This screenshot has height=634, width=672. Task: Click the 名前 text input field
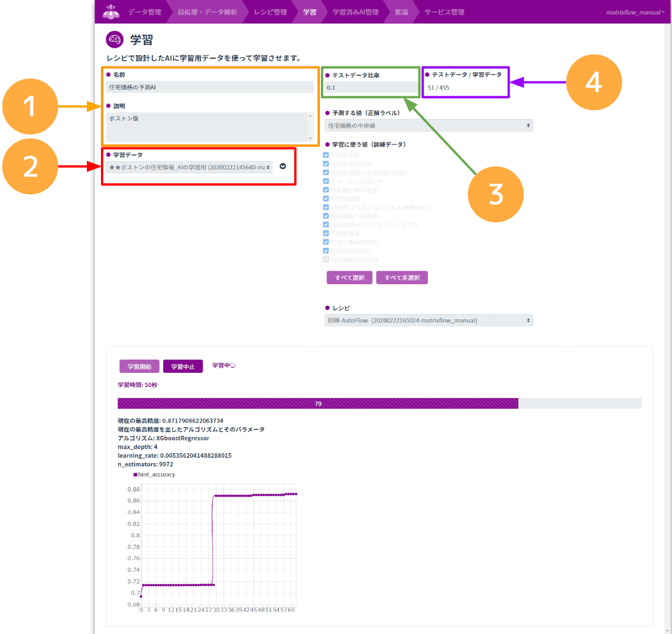[210, 87]
